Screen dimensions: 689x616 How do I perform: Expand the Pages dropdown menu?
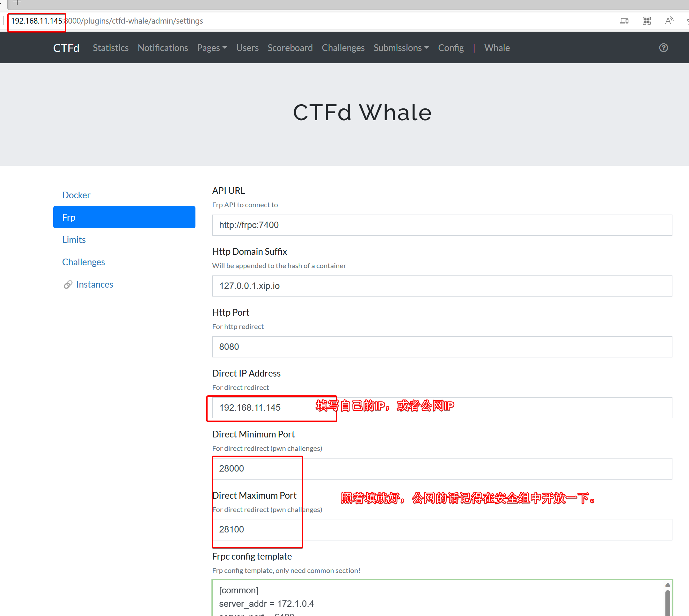(212, 48)
